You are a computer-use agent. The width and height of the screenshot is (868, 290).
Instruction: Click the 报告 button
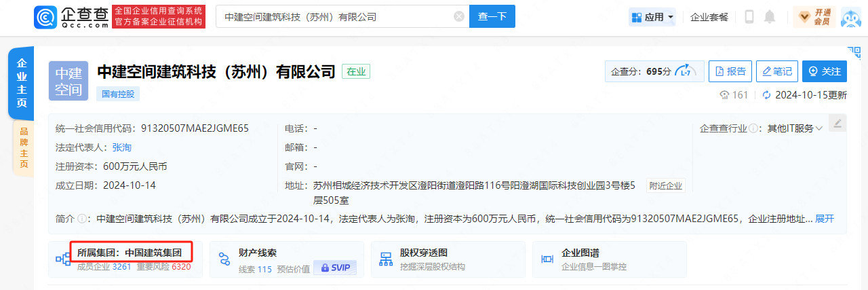(x=730, y=71)
